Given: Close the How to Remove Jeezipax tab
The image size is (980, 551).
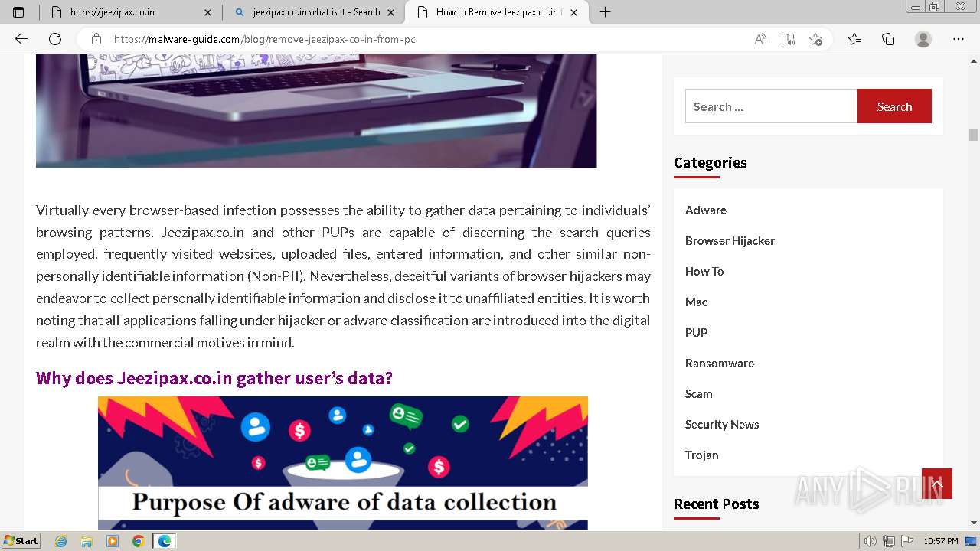Looking at the screenshot, I should [573, 12].
